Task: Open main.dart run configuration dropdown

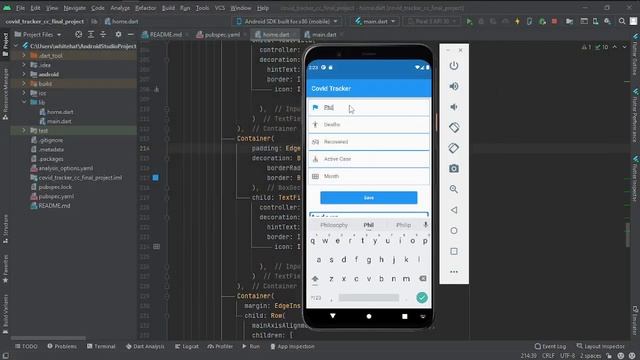Action: point(375,21)
